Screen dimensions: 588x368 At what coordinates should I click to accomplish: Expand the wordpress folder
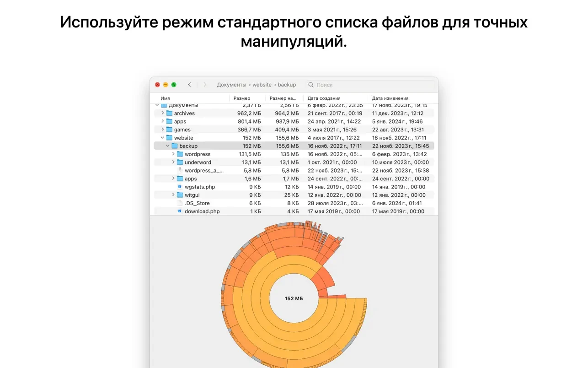point(173,154)
